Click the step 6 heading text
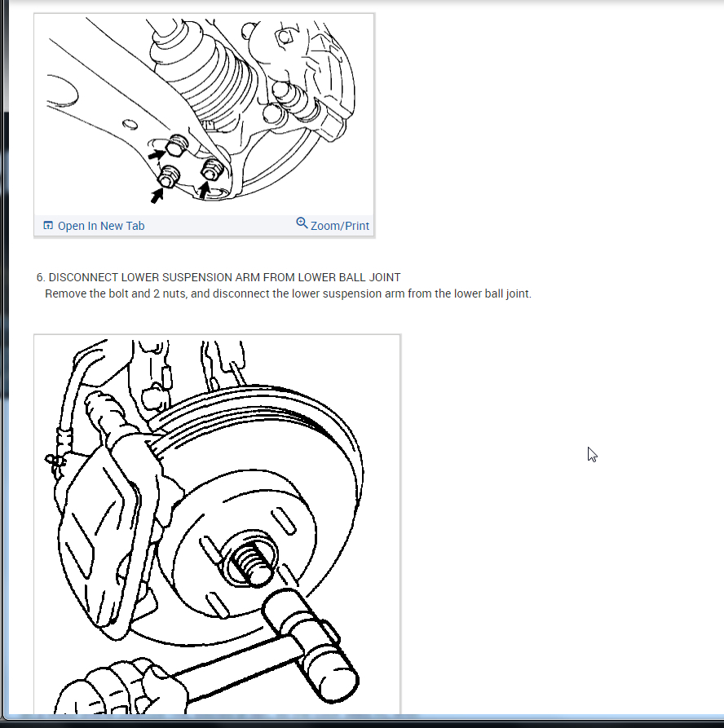This screenshot has height=728, width=724. coord(219,277)
